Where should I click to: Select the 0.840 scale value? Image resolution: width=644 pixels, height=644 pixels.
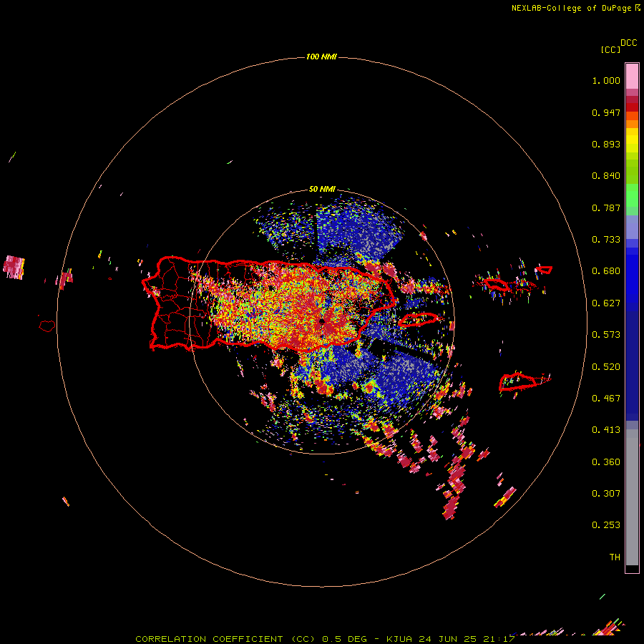(606, 176)
